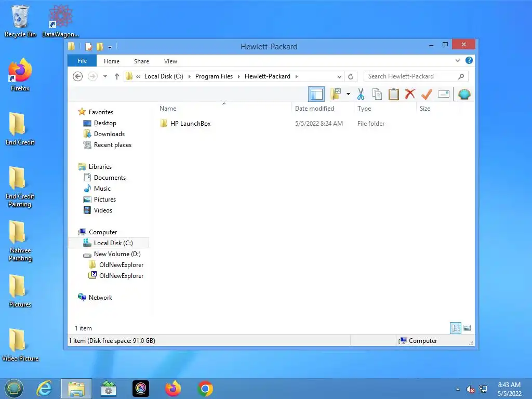Click the orange checkmark Properties icon
The width and height of the screenshot is (532, 399).
(427, 94)
